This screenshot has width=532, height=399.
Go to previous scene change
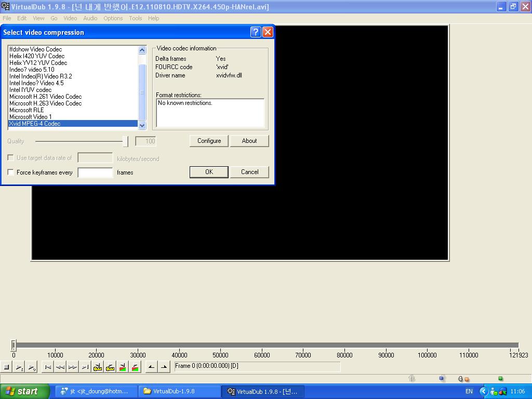click(x=123, y=367)
